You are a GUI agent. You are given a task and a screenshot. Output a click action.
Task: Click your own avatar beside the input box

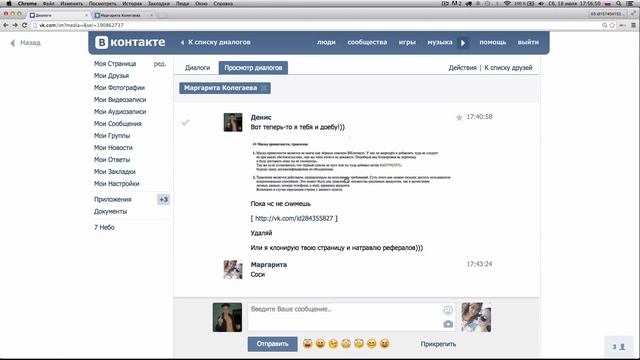(x=227, y=317)
